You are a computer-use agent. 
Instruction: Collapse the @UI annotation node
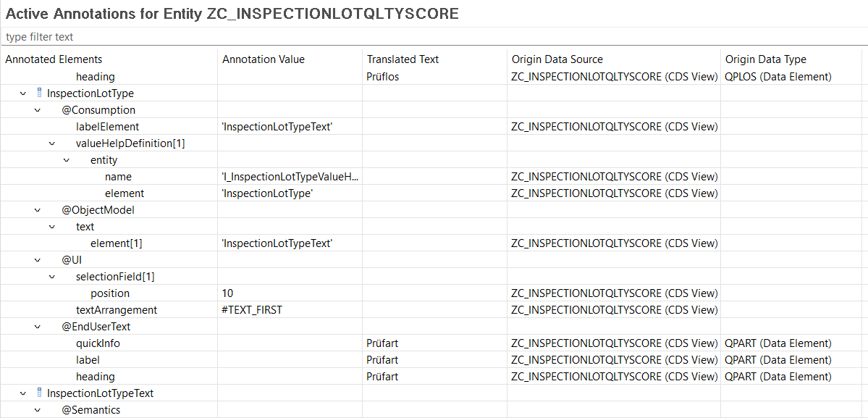38,259
